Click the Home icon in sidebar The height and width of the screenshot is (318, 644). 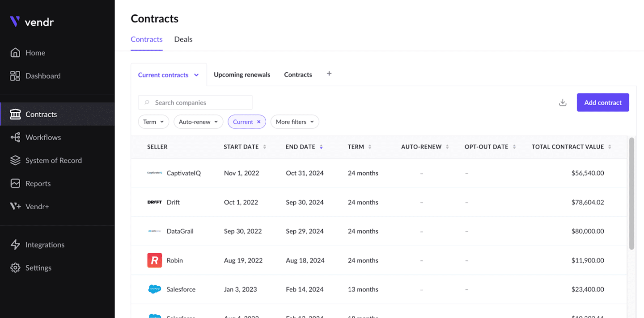(x=15, y=53)
